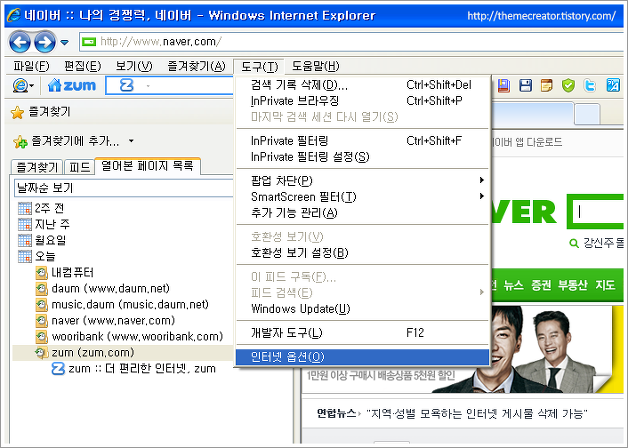Open history page zum :: 더 편리한 인터넷
628x448 pixels.
pyautogui.click(x=134, y=369)
